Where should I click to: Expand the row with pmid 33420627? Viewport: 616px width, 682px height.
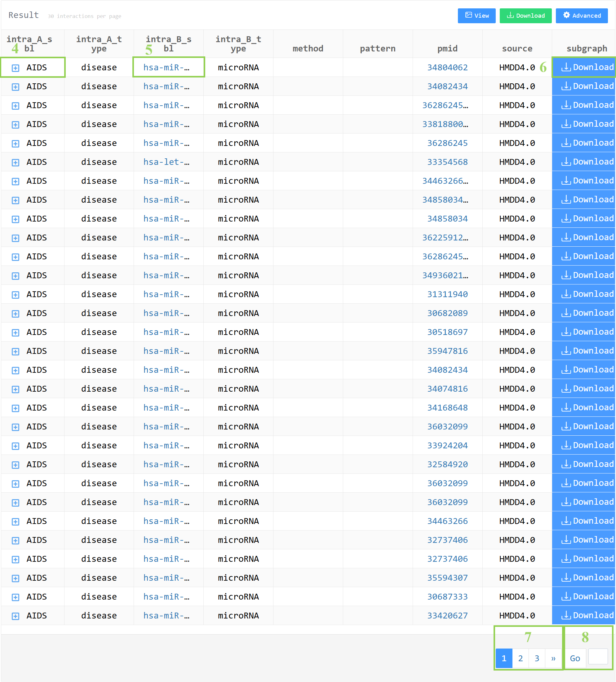click(x=16, y=616)
